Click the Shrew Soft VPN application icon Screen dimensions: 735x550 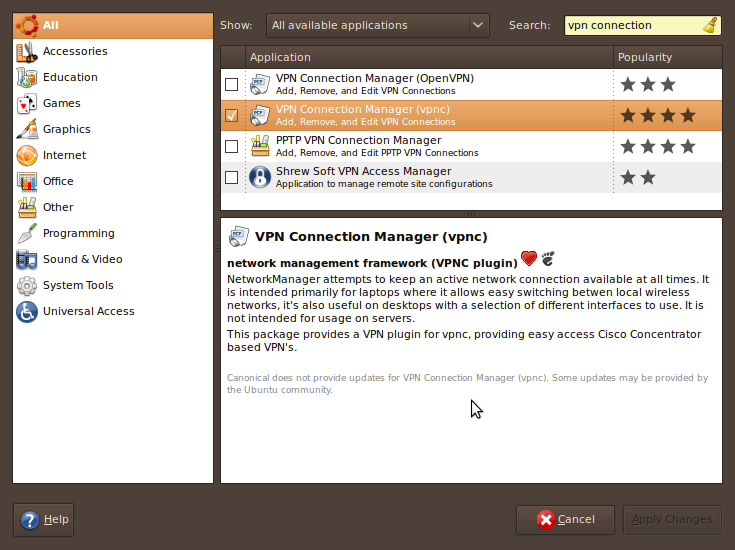point(259,177)
